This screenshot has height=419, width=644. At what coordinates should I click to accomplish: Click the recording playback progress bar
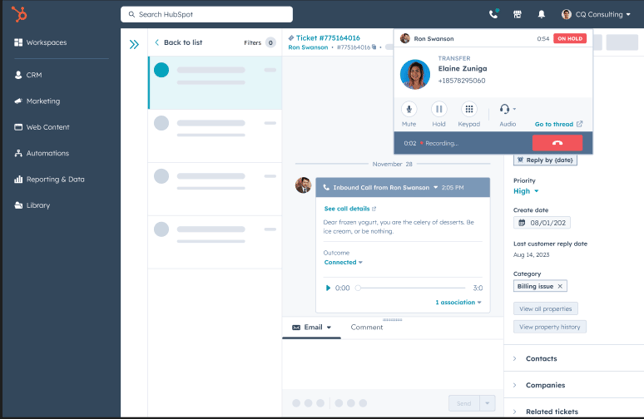point(412,288)
